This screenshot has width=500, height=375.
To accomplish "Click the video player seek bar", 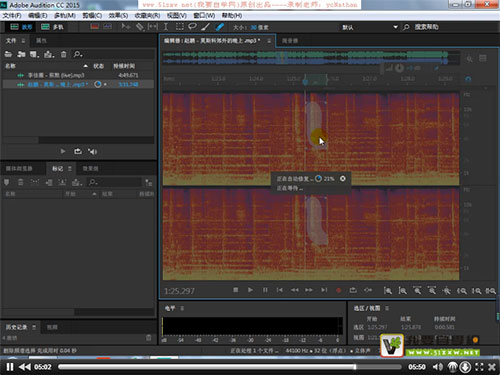I will [x=230, y=367].
